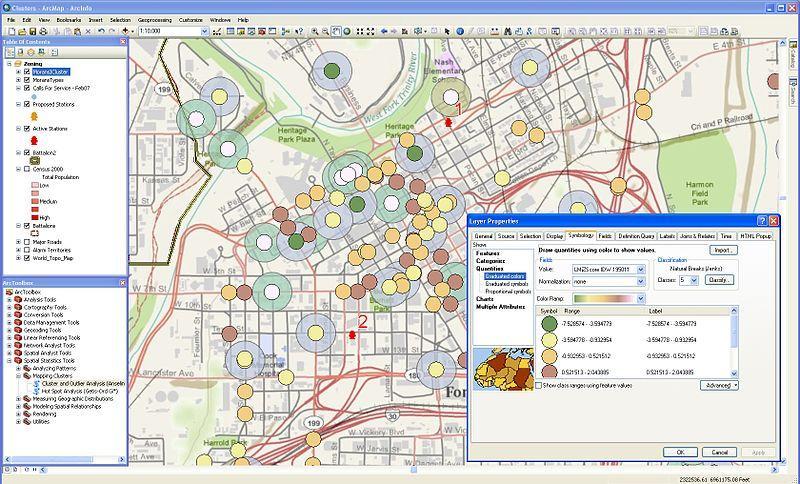
Task: Uncheck the MoransCluster layer checkbox
Action: click(27, 72)
